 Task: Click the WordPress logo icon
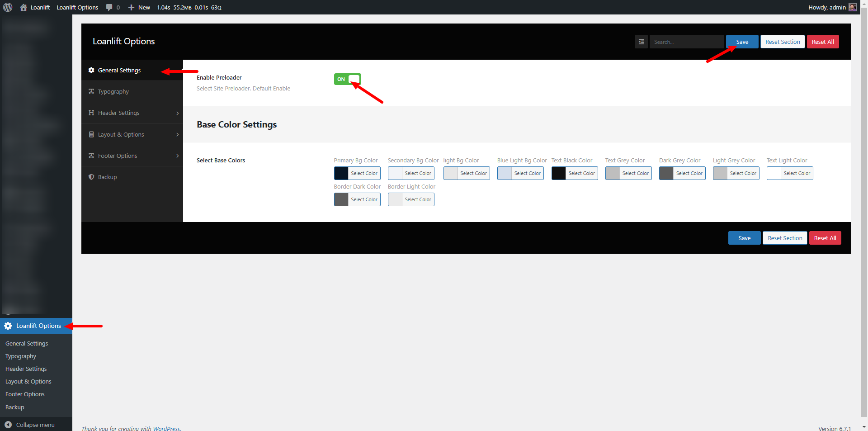click(x=8, y=7)
